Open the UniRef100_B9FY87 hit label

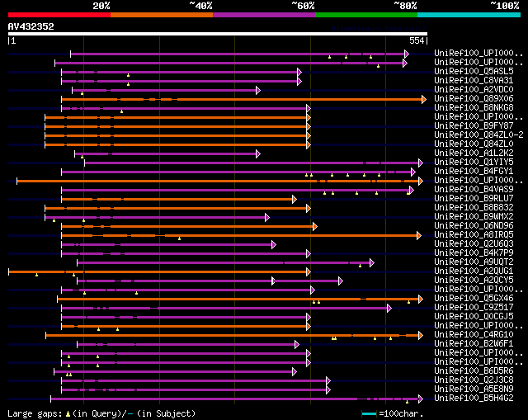pyautogui.click(x=474, y=126)
